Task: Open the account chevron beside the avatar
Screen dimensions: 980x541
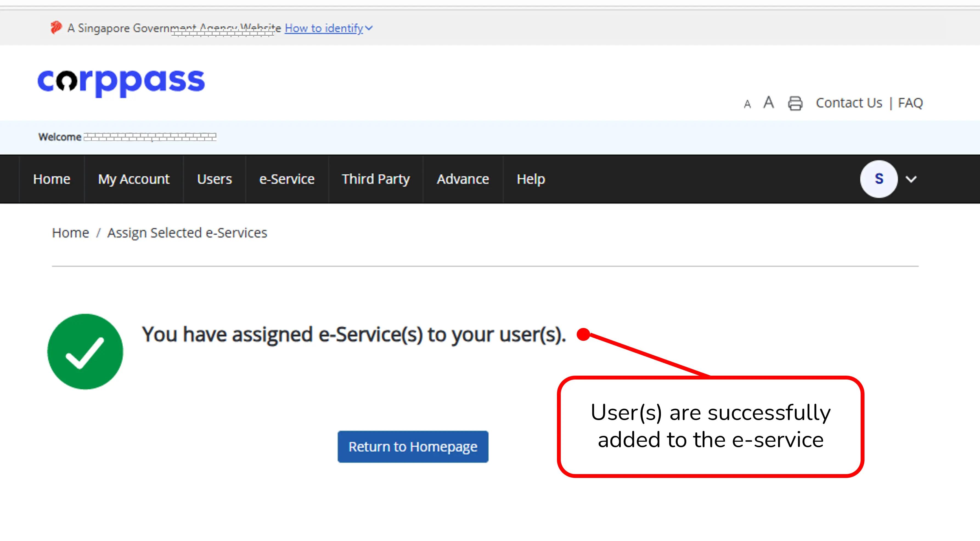Action: click(911, 179)
